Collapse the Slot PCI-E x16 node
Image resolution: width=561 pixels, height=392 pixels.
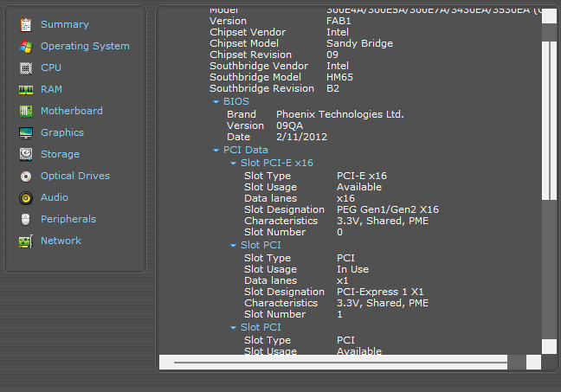pyautogui.click(x=233, y=163)
